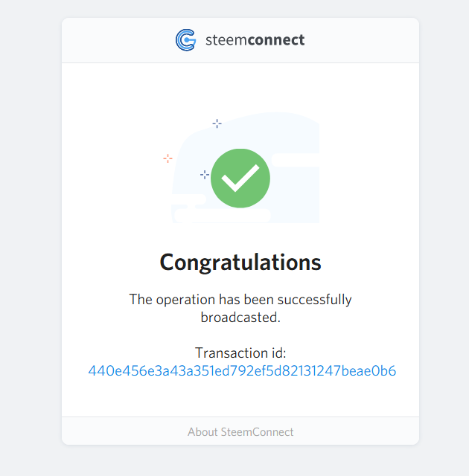Click the white pill shape right of checkmark
The width and height of the screenshot is (469, 476).
click(296, 160)
